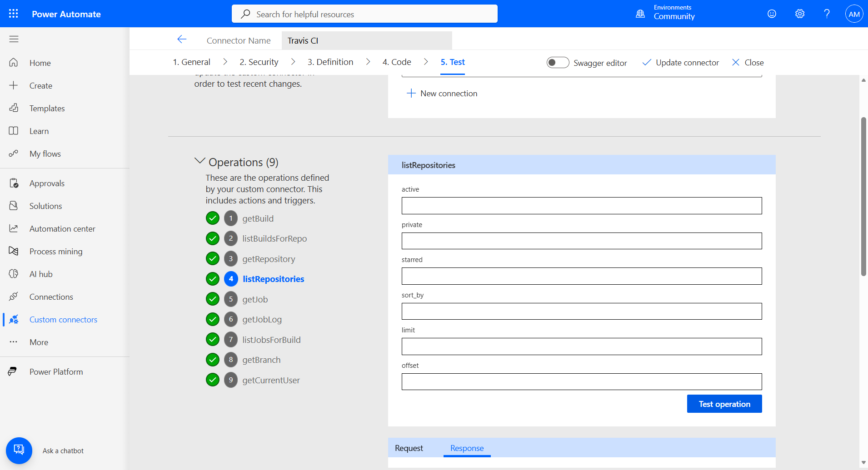This screenshot has height=470, width=868.
Task: Click the offset input field
Action: [x=582, y=381]
